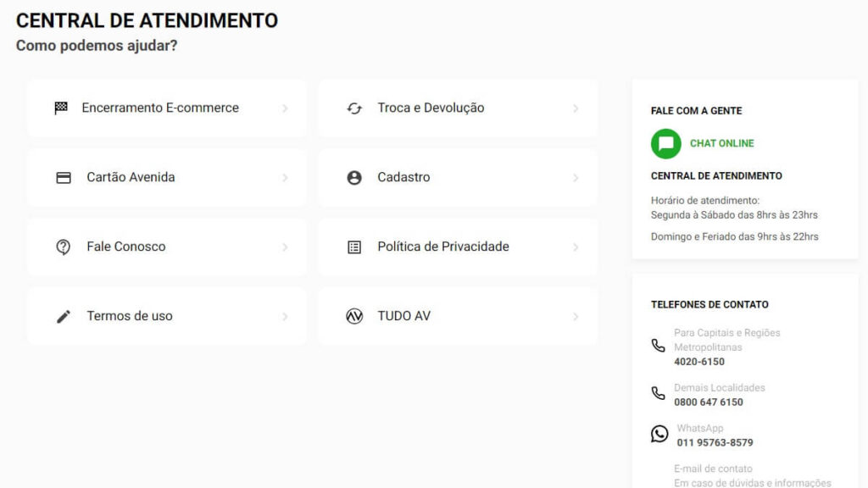Click the document list icon for Política de Privacidade
Viewport: 868px width, 488px height.
pos(354,247)
